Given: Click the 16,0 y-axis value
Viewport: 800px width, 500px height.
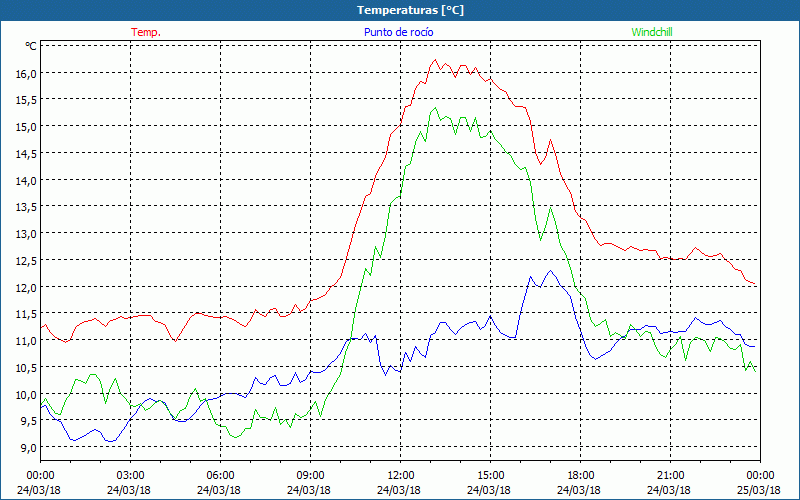Looking at the screenshot, I should (x=26, y=73).
